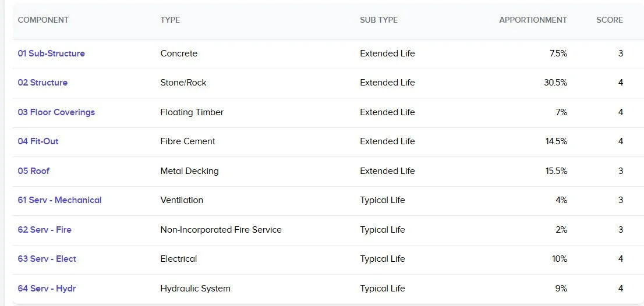
Task: Open the 04 Fit-Out component
Action: click(x=38, y=141)
